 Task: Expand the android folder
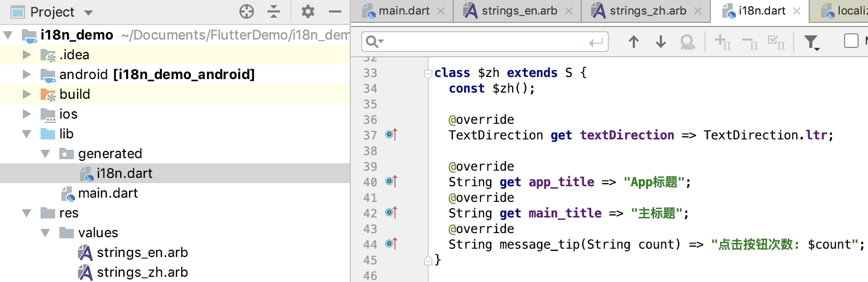(27, 74)
